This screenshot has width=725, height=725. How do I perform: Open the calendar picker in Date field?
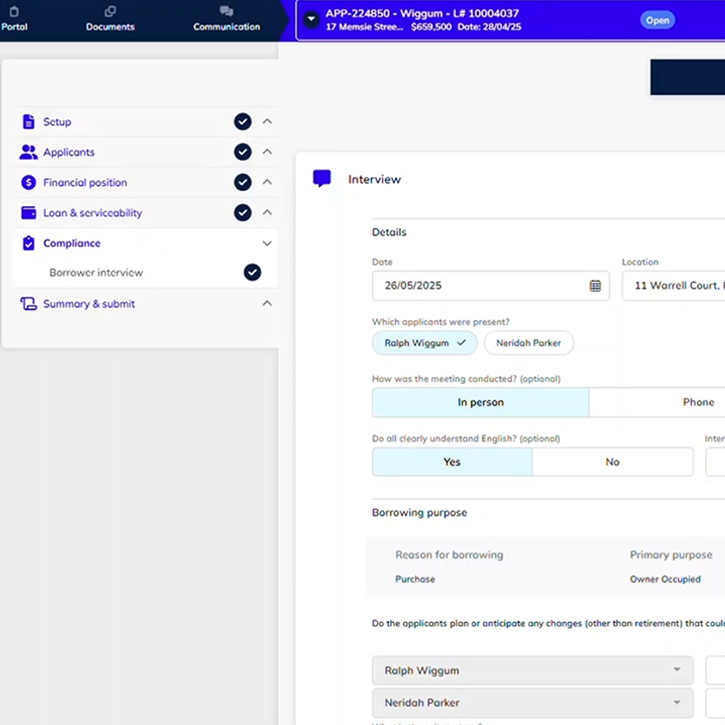point(595,286)
